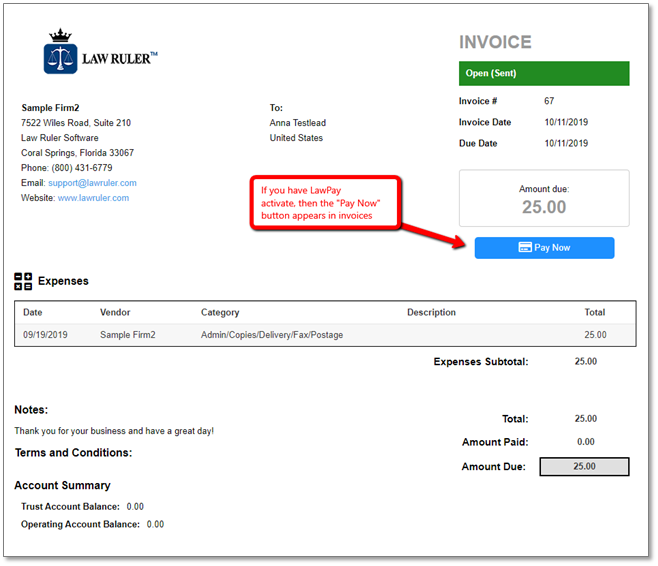658x566 pixels.
Task: Click the Notes: heading
Action: coord(31,410)
